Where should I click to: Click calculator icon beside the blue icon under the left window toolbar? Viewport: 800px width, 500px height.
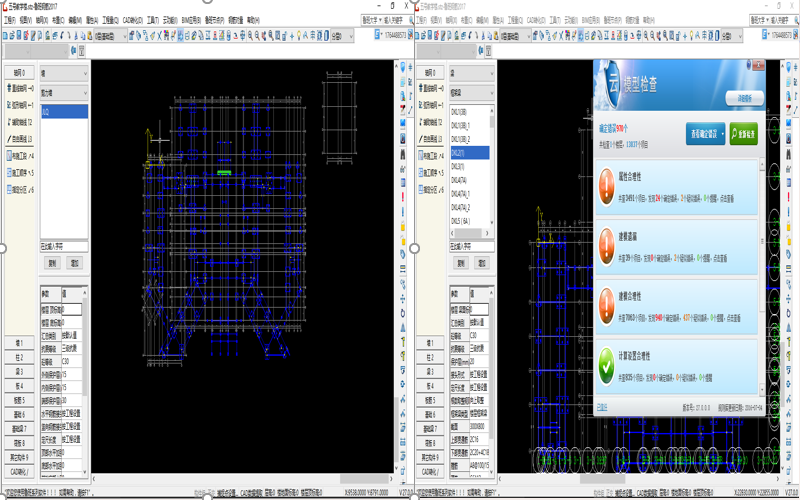[x=82, y=51]
